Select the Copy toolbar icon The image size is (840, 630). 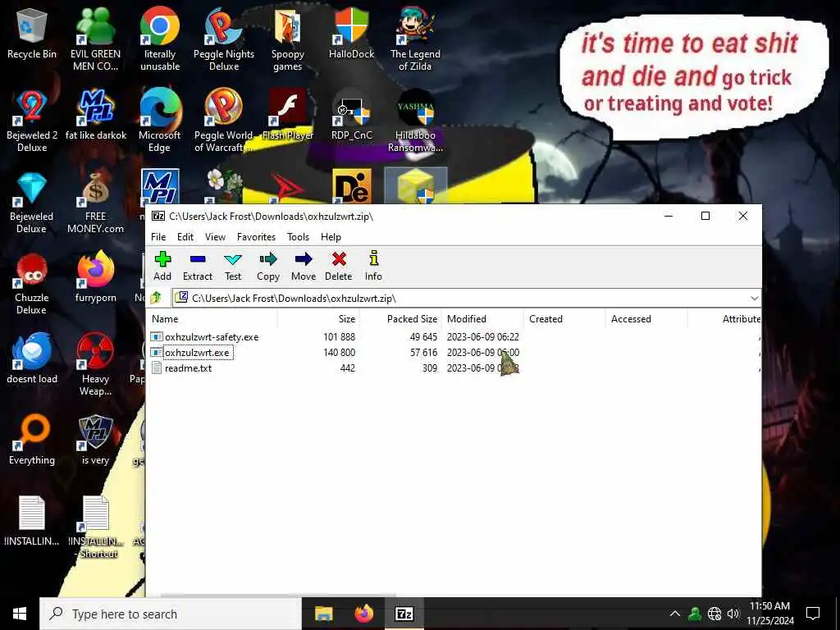click(268, 266)
